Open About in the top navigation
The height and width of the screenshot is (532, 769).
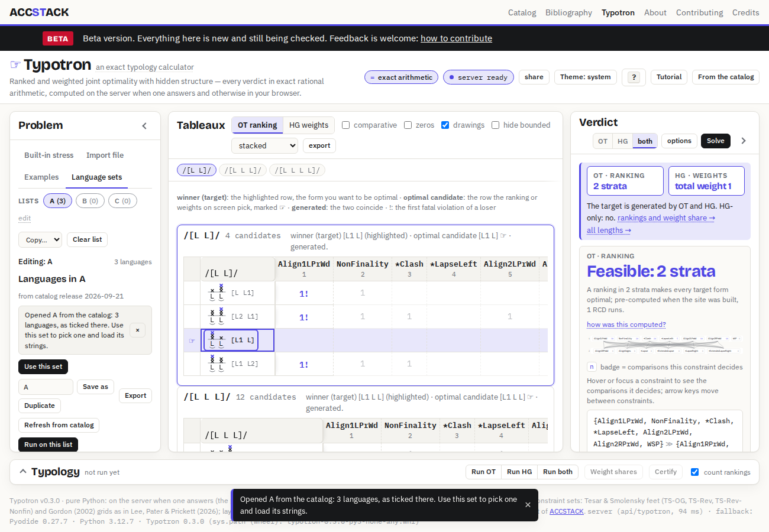pos(655,12)
